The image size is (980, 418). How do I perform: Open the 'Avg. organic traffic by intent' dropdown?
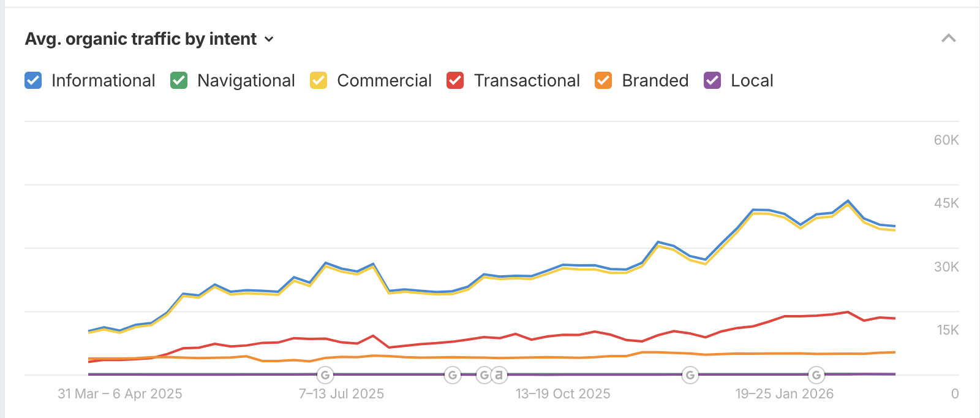pyautogui.click(x=269, y=39)
